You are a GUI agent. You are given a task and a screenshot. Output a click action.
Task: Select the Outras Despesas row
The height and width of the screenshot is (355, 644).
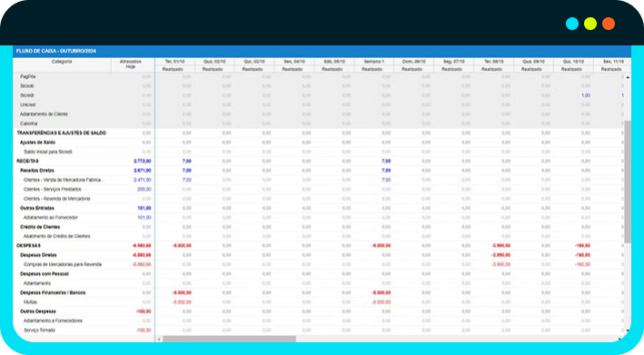click(320, 311)
